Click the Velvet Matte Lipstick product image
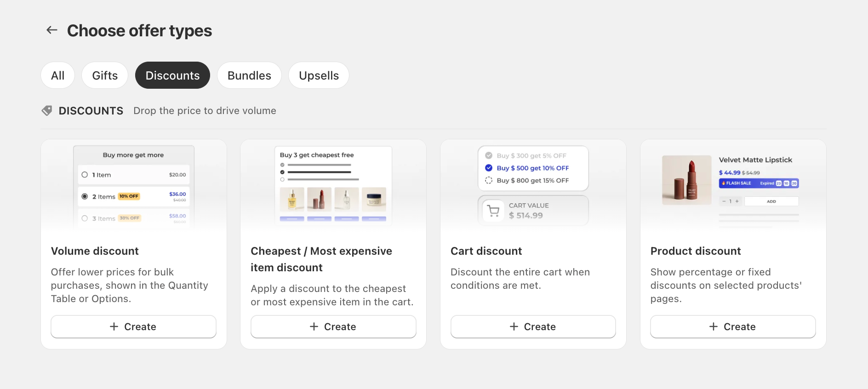 click(686, 180)
